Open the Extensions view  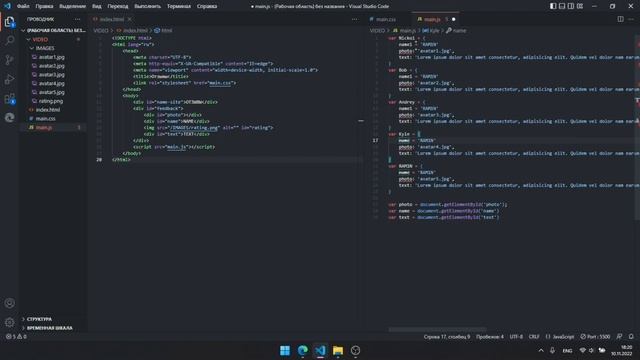9,98
